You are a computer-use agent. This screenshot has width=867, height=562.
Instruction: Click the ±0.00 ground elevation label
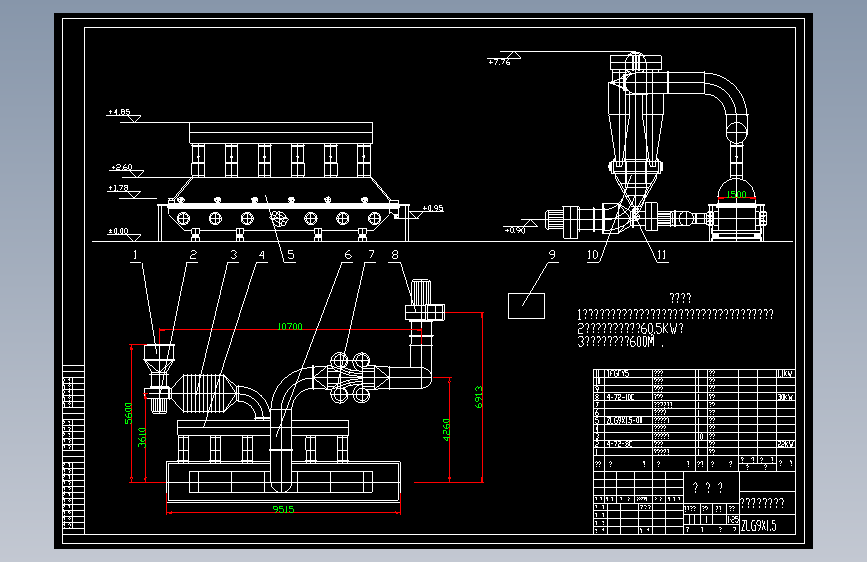click(118, 231)
